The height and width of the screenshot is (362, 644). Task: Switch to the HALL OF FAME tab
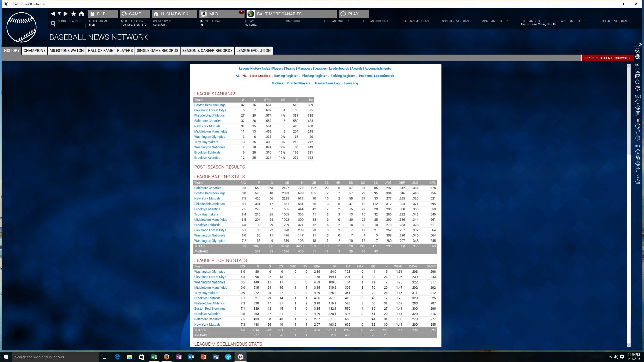coord(100,51)
